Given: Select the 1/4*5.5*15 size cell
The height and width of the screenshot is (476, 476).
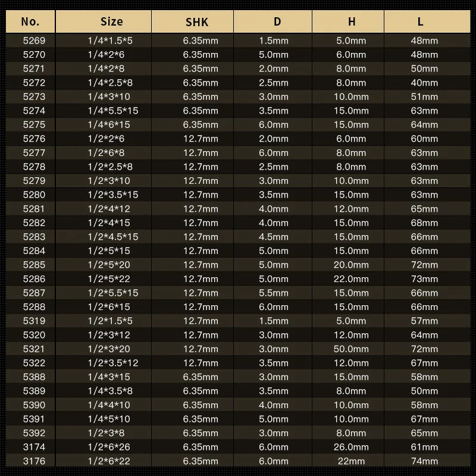Looking at the screenshot, I should click(x=113, y=111).
